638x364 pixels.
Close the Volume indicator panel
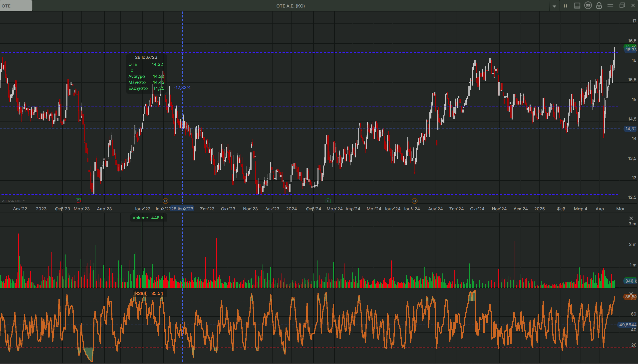(631, 218)
